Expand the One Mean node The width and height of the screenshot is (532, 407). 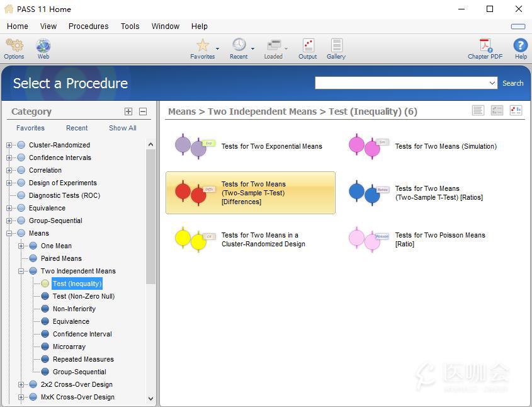pos(21,246)
